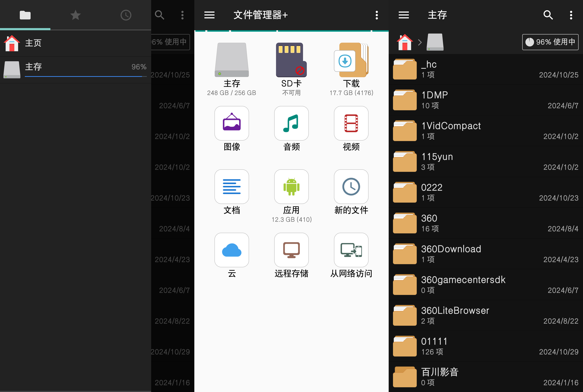Switch to the favorites star tab
583x392 pixels.
click(75, 15)
